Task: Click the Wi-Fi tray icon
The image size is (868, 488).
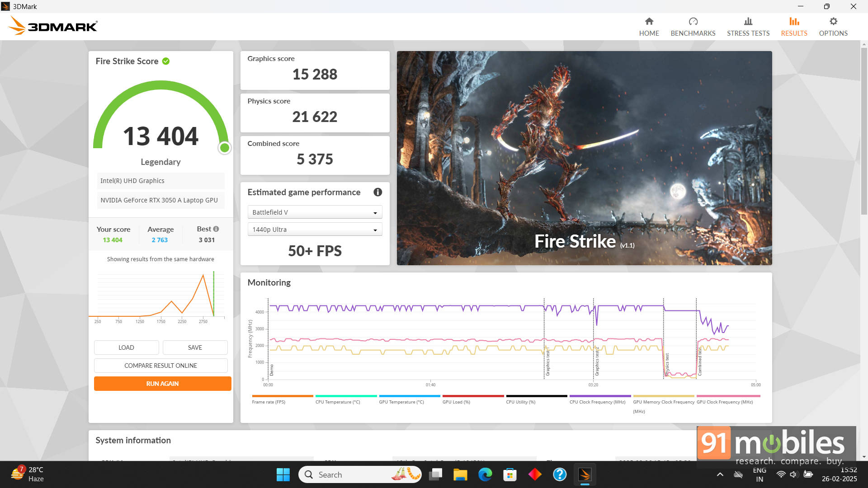Action: 781,474
